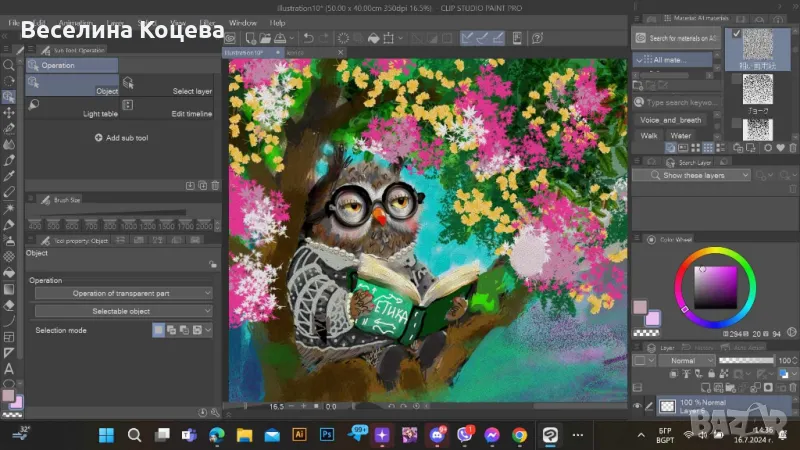Open the 'Selectable object' dropdown

click(123, 311)
